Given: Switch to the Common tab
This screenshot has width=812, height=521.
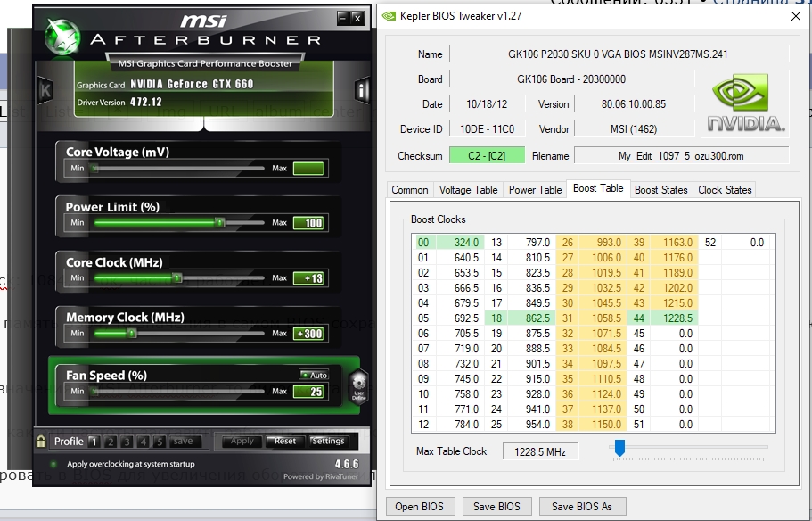Looking at the screenshot, I should click(x=410, y=190).
